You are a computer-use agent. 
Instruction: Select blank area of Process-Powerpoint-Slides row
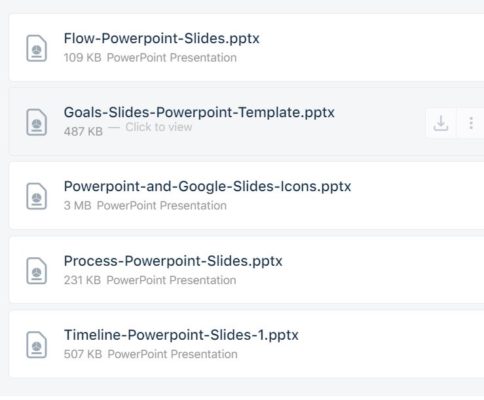tap(383, 270)
